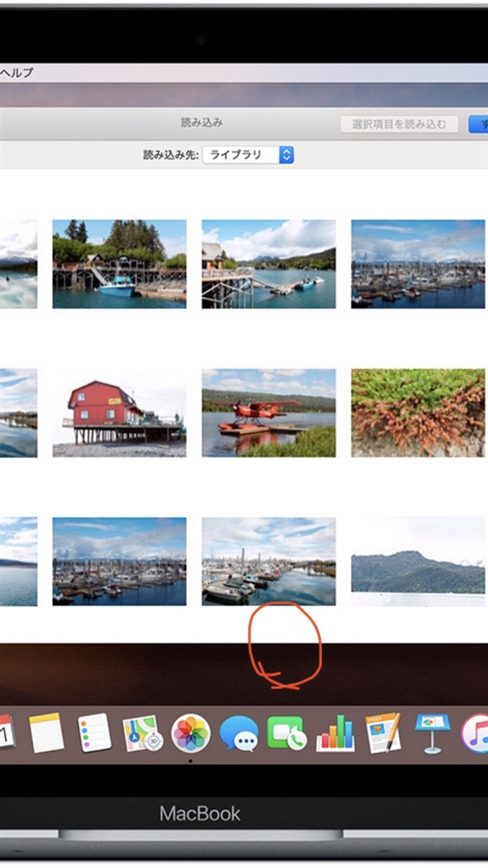Open iTunes at the Dock edge
Image resolution: width=488 pixels, height=868 pixels.
[474, 733]
